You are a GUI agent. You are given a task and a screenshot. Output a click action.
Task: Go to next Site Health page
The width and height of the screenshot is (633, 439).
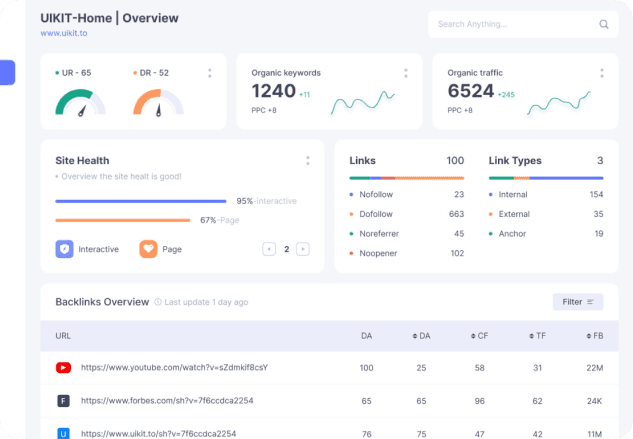(303, 249)
